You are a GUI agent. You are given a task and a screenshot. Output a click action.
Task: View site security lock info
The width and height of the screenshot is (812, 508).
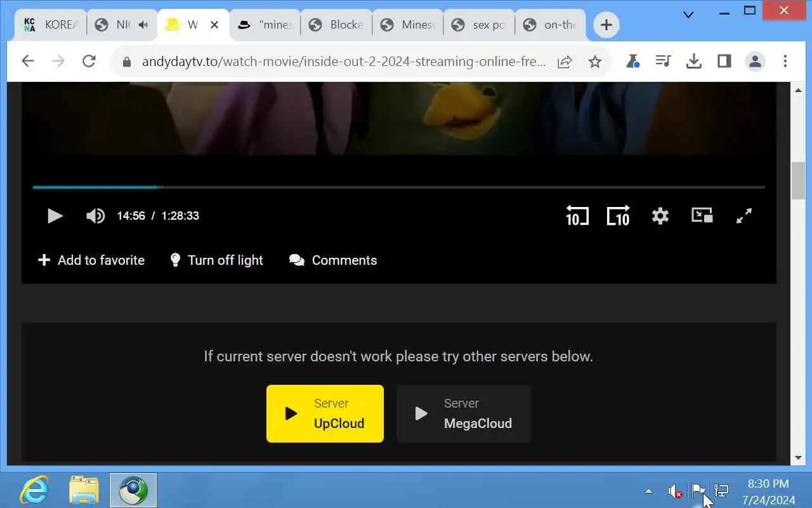126,62
